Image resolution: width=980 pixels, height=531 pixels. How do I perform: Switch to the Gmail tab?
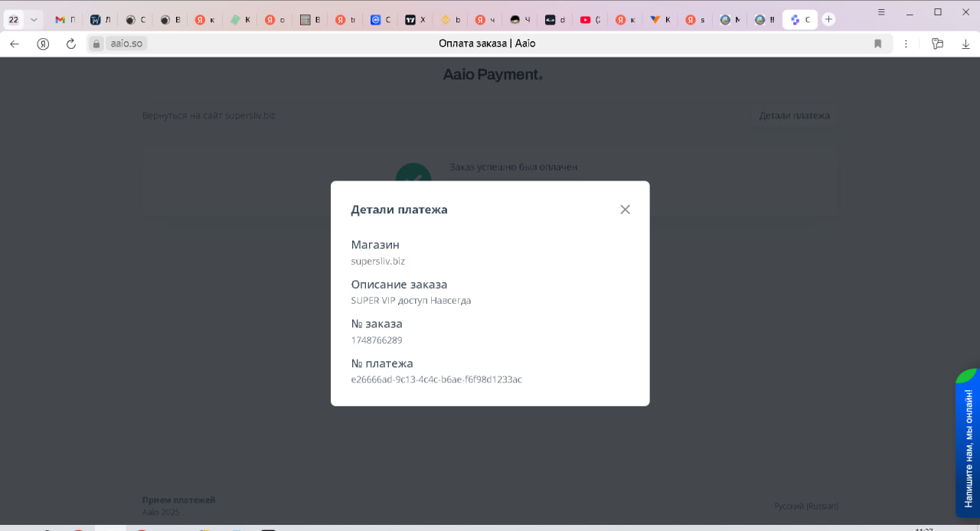point(64,20)
